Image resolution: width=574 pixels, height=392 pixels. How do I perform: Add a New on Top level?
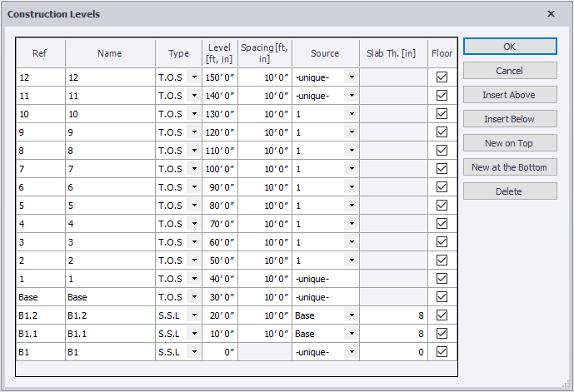click(509, 143)
